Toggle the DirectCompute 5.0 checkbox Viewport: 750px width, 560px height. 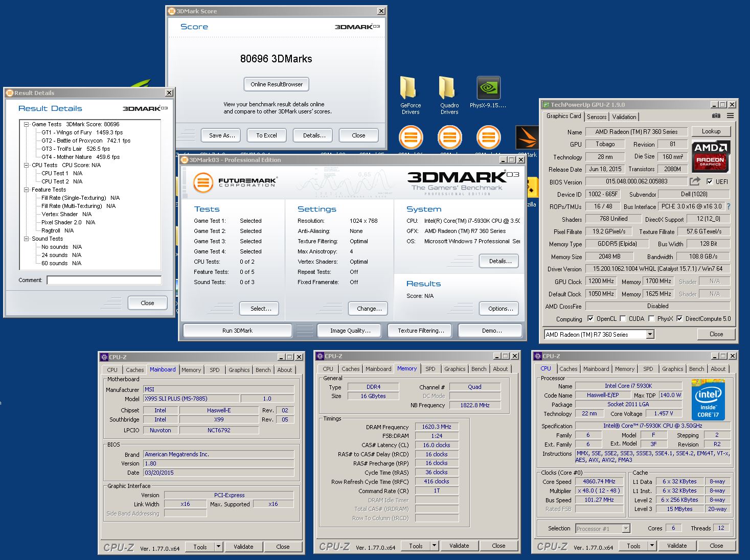point(679,319)
